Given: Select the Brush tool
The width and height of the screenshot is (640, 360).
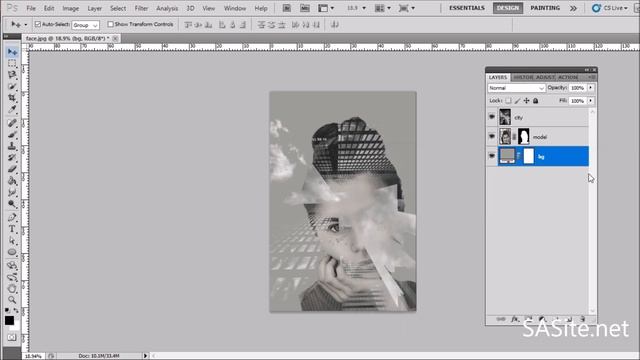Looking at the screenshot, I should [x=12, y=134].
